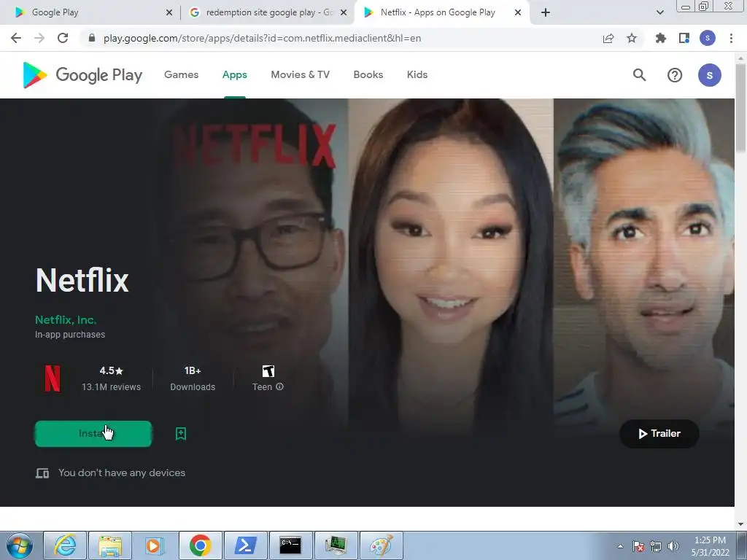Screen dimensions: 747x560
Task: Open Action Center flag tray icon
Action: tap(638, 546)
